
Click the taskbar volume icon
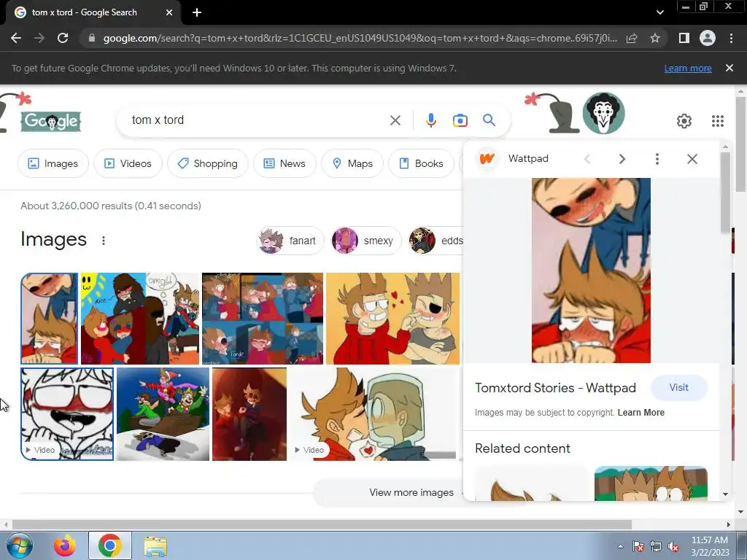pyautogui.click(x=673, y=547)
